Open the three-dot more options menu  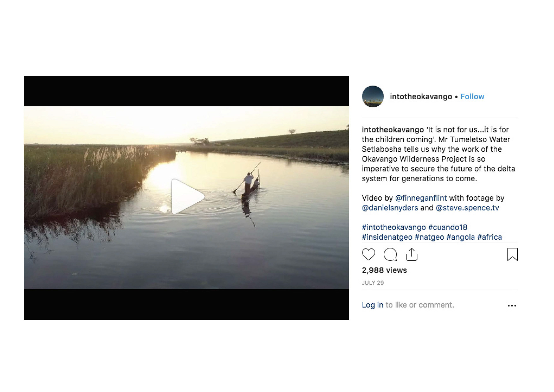coord(512,305)
